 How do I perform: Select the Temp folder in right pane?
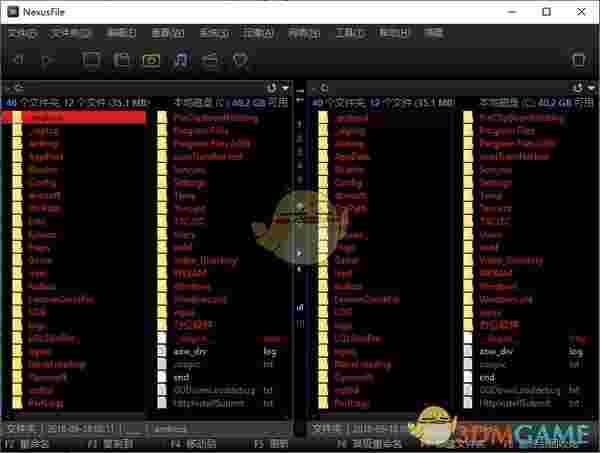pos(491,196)
